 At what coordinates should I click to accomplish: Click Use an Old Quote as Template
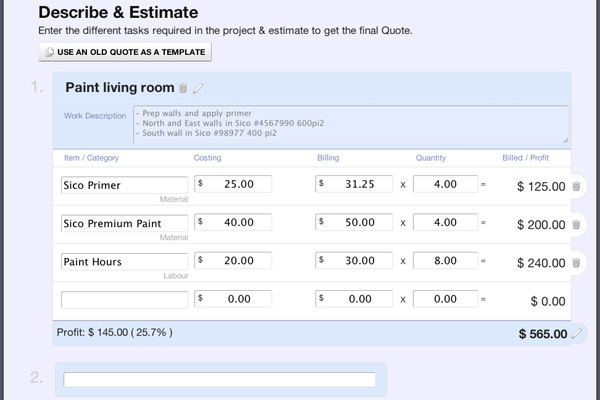[125, 52]
